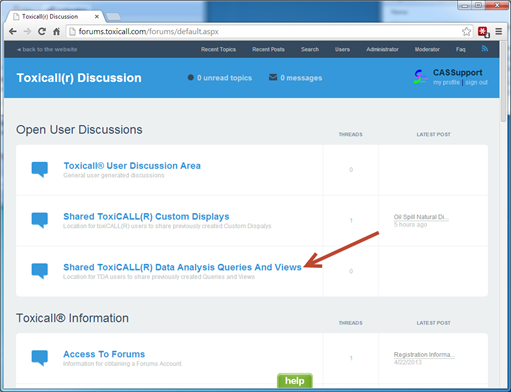
Task: Click the 4/22/2013 post date
Action: click(408, 362)
